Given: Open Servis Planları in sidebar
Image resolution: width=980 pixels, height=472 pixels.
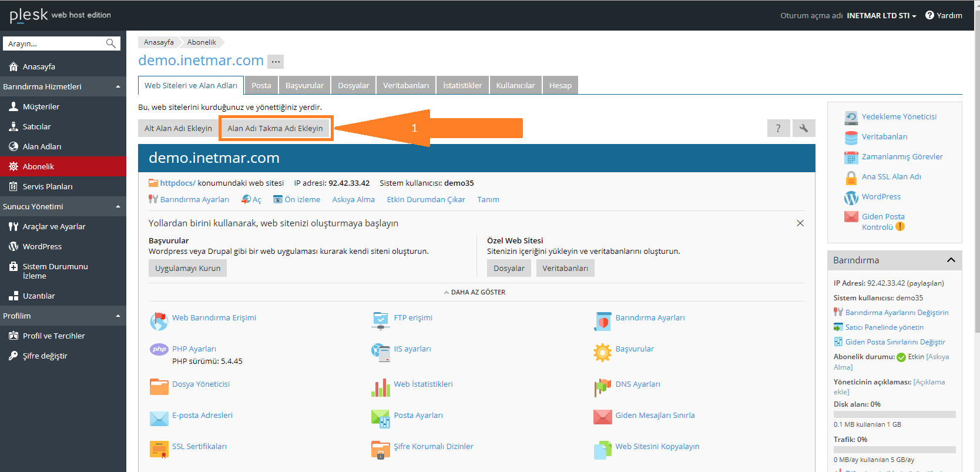Looking at the screenshot, I should coord(63,186).
